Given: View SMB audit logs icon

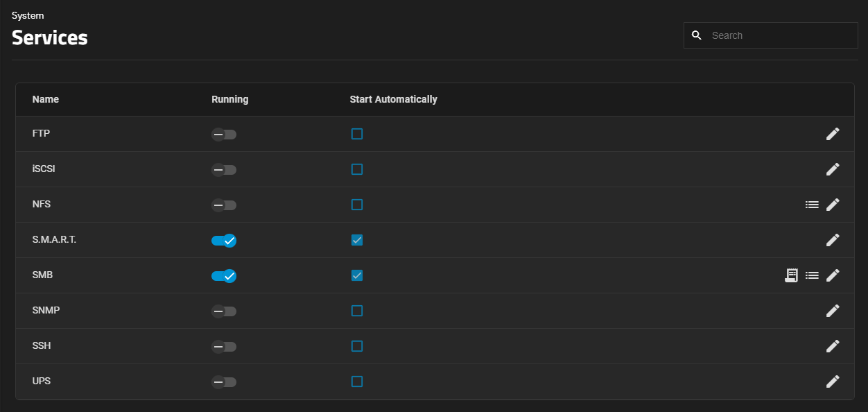Looking at the screenshot, I should pyautogui.click(x=791, y=275).
